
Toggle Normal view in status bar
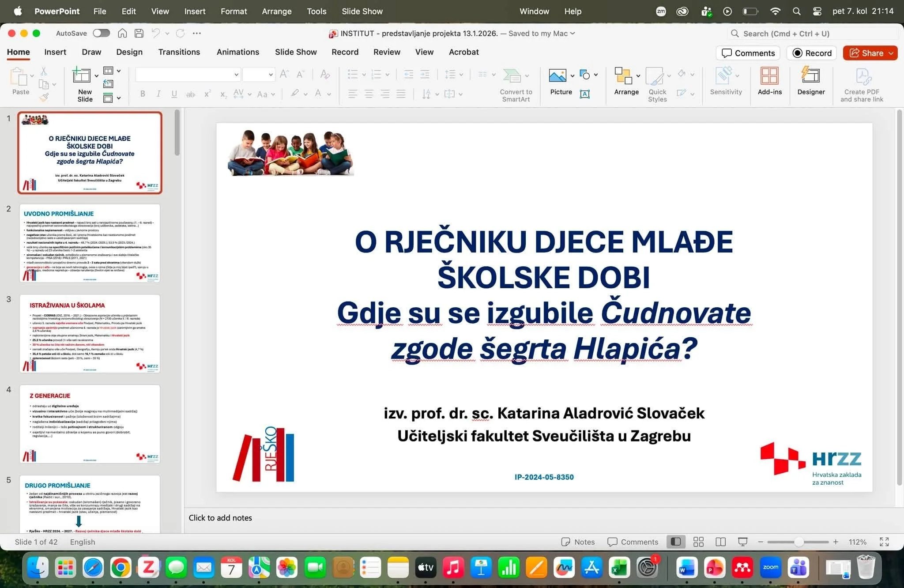675,542
